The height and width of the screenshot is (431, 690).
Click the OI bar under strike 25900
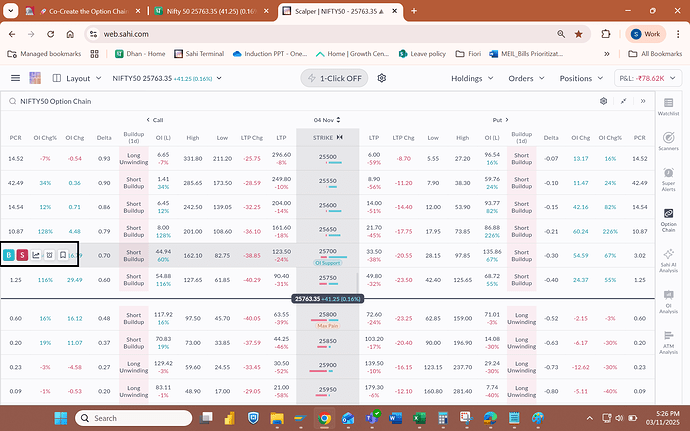tap(323, 372)
